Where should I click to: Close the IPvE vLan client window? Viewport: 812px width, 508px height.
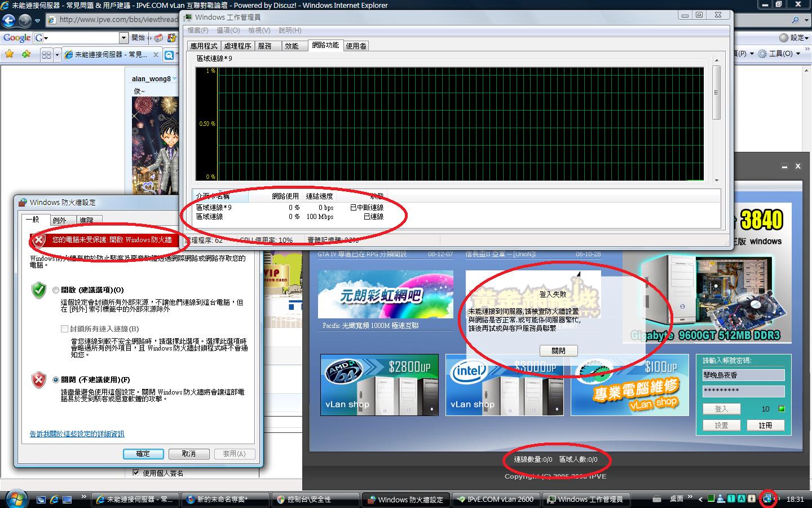click(x=798, y=167)
